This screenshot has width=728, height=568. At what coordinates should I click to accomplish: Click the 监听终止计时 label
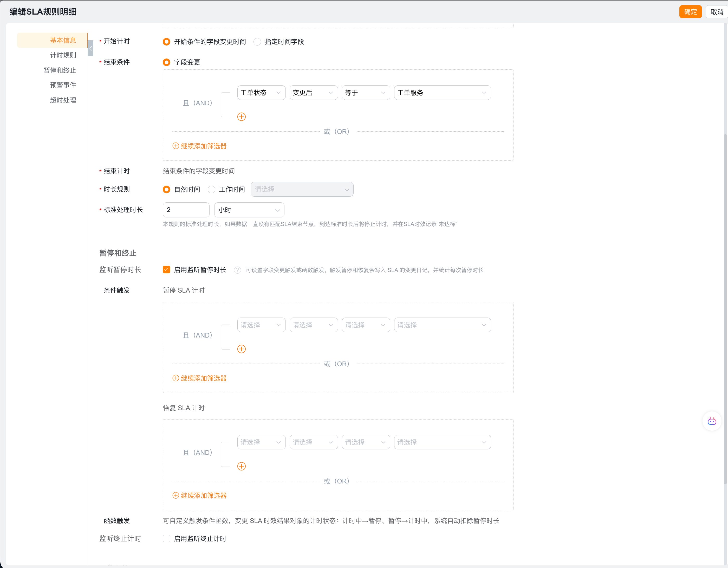(120, 539)
